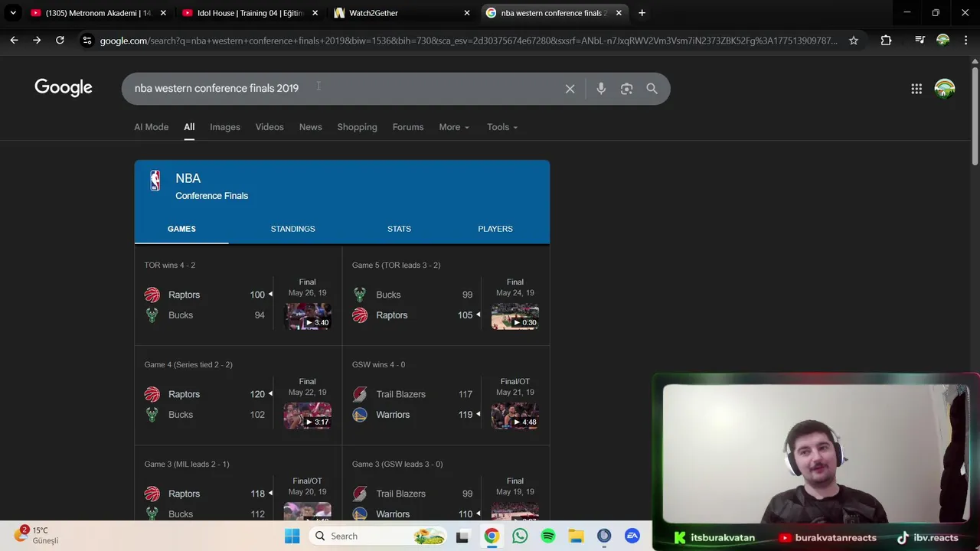Expand the More search filters dropdown
The width and height of the screenshot is (980, 551).
[x=454, y=127]
